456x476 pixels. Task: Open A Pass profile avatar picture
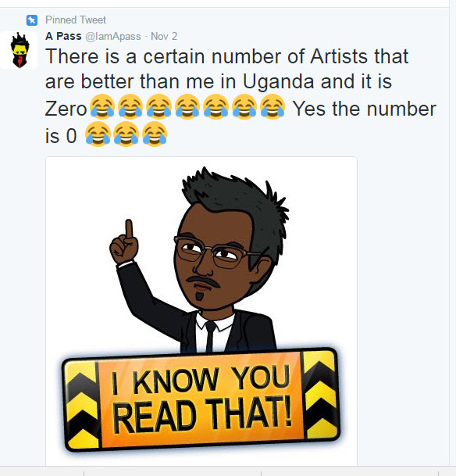[19, 50]
